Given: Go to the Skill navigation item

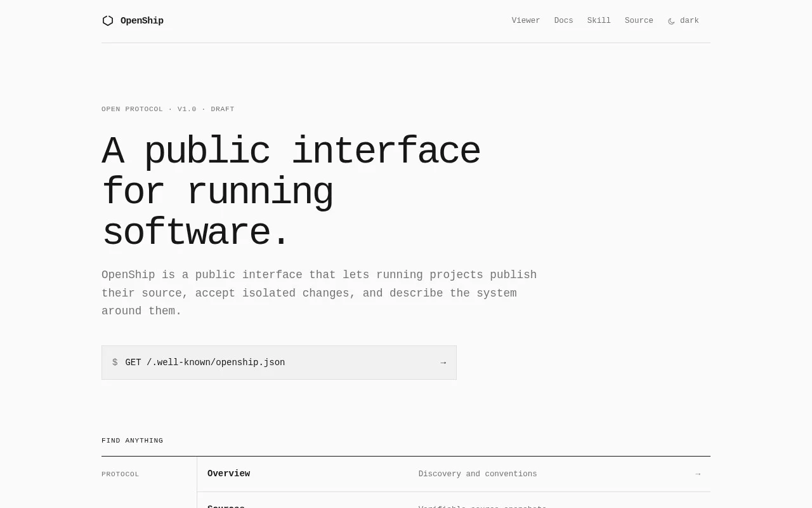Looking at the screenshot, I should [599, 21].
